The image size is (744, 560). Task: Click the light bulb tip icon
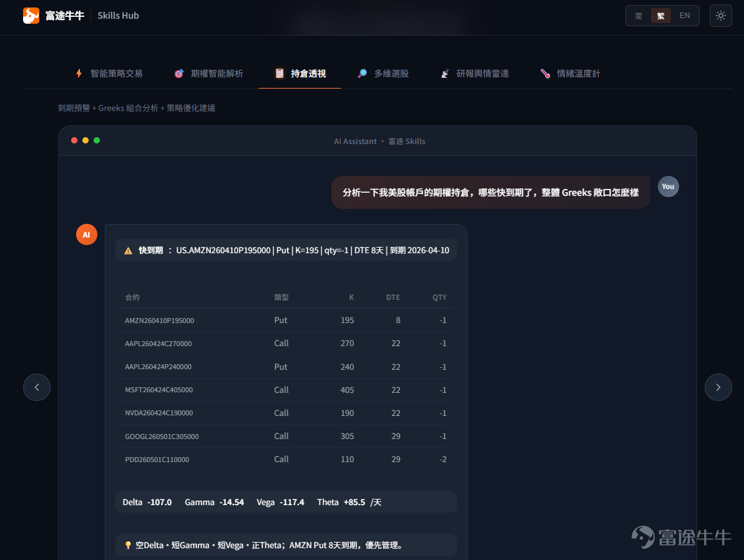tap(127, 545)
